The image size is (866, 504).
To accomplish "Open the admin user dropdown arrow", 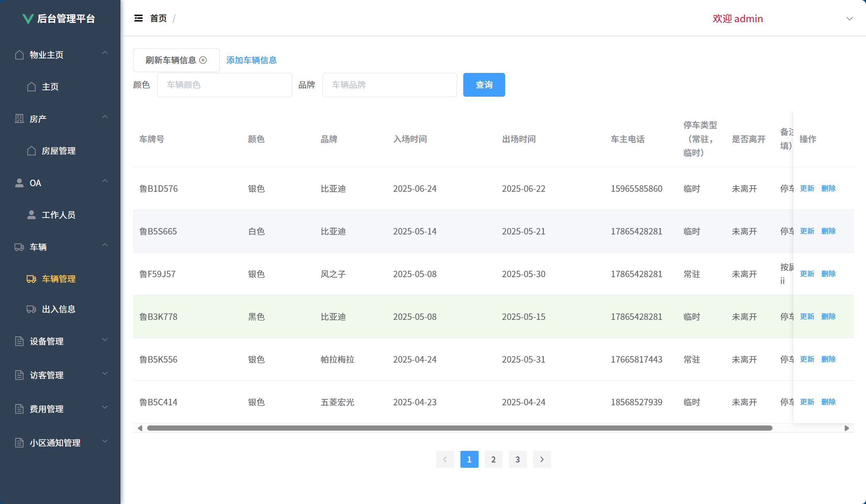I will click(849, 19).
